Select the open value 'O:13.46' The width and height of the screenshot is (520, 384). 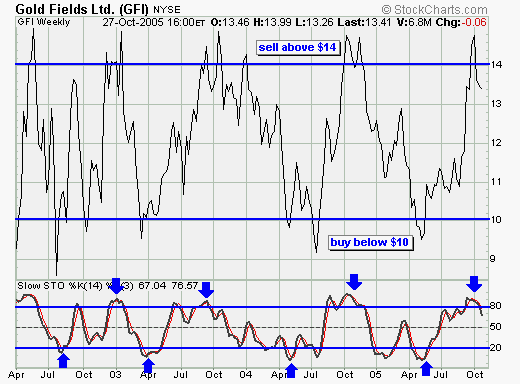pyautogui.click(x=230, y=22)
